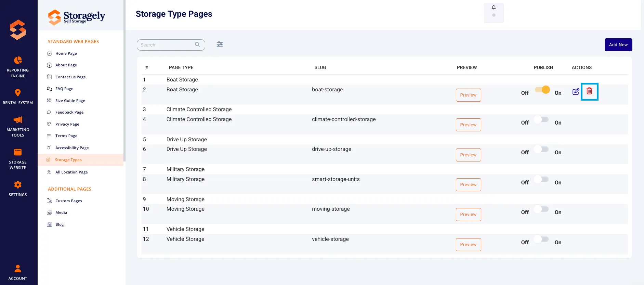This screenshot has height=285, width=644.
Task: Click the Add New button
Action: pyautogui.click(x=618, y=45)
